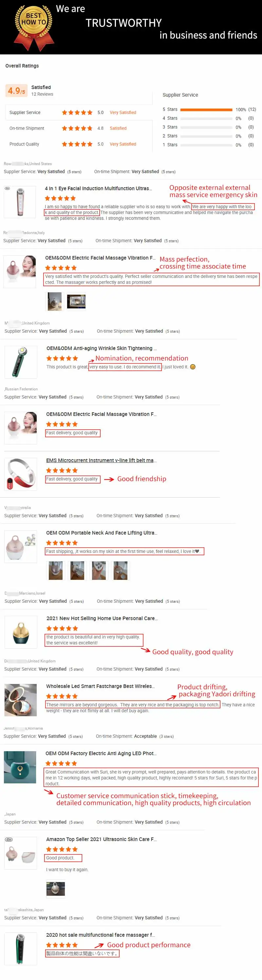The width and height of the screenshot is (262, 980).
Task: Click the 5 Stars orange rating bar
Action: click(206, 109)
